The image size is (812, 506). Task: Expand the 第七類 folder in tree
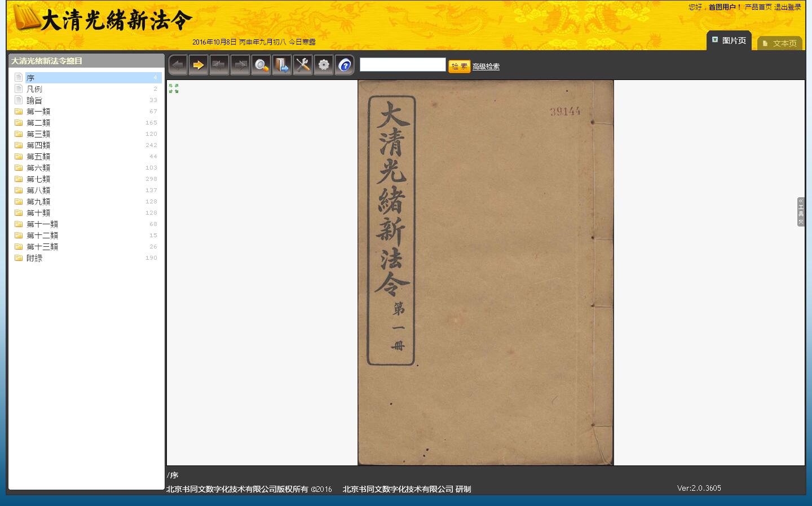38,179
